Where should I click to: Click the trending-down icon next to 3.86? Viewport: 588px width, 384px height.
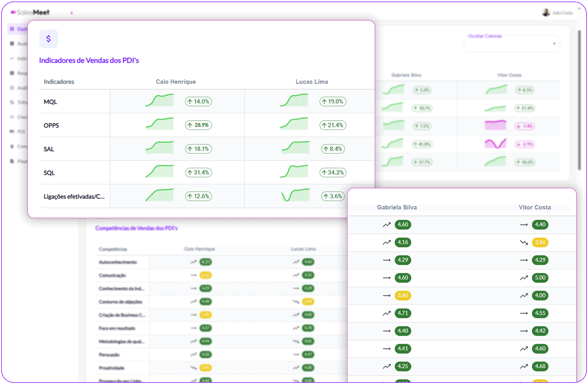[524, 242]
